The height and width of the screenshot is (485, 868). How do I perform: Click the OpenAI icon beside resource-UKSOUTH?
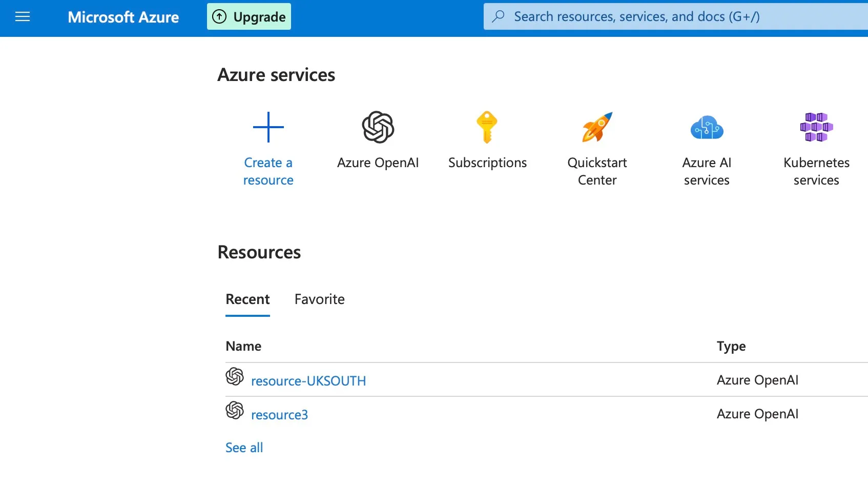tap(235, 376)
